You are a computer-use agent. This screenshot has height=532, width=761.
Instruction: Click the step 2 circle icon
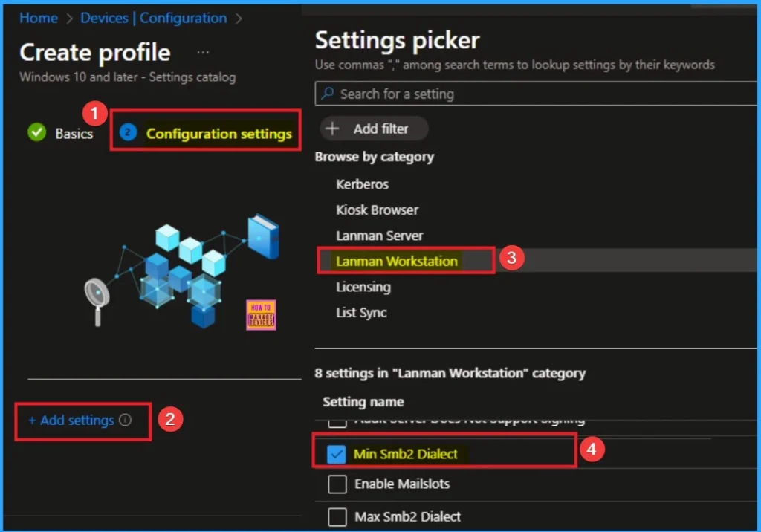pyautogui.click(x=129, y=133)
